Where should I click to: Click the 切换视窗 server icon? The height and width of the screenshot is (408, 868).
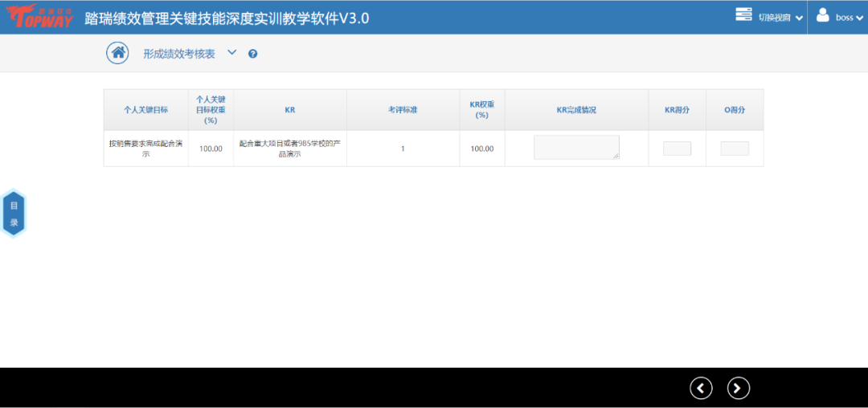[743, 15]
